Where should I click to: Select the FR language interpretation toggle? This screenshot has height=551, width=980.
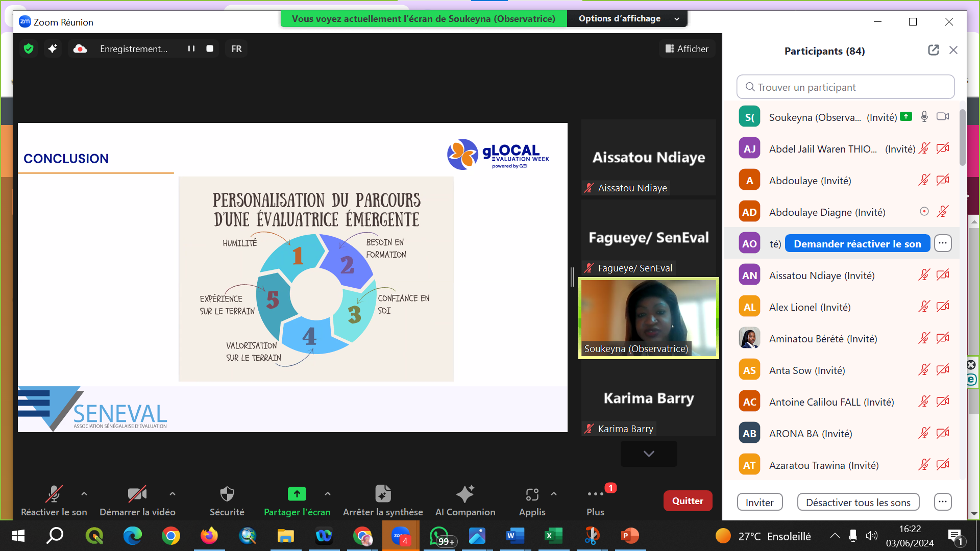click(236, 48)
